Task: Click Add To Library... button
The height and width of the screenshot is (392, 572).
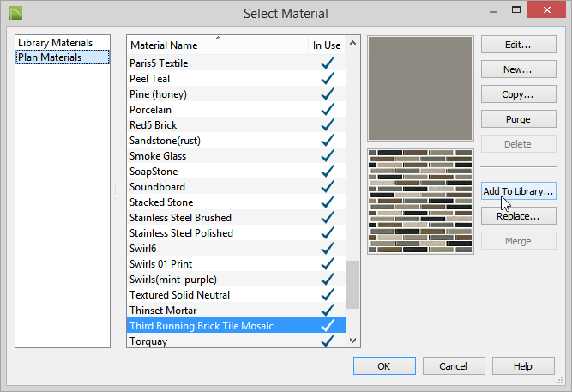Action: [x=518, y=191]
